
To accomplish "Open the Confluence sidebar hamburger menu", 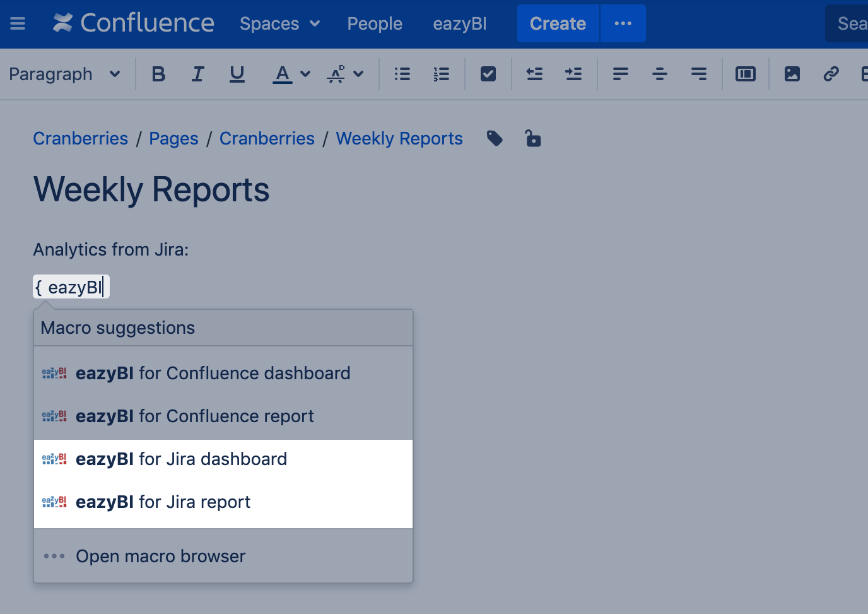I will point(17,23).
